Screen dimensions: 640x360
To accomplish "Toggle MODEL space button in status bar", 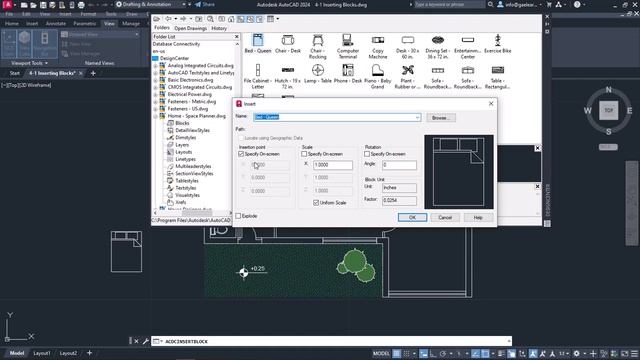I will click(x=381, y=353).
